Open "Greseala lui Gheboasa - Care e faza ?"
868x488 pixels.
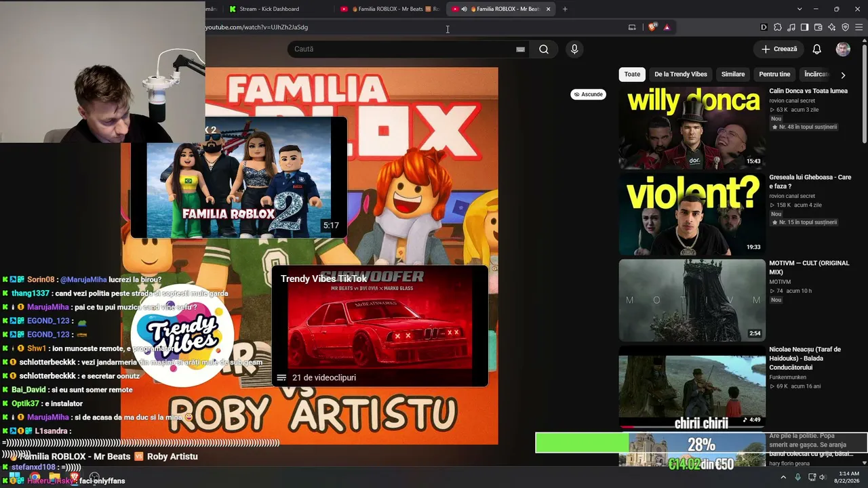coord(810,182)
